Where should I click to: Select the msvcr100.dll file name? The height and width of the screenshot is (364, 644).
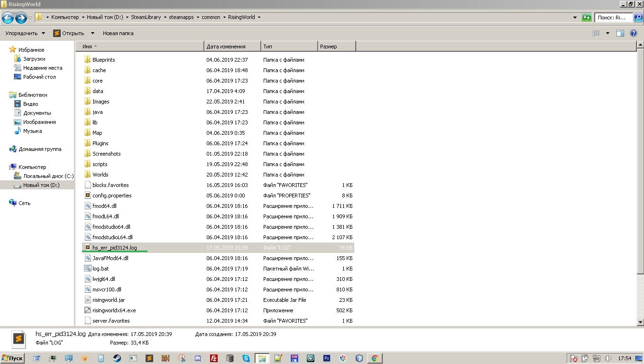pyautogui.click(x=107, y=289)
